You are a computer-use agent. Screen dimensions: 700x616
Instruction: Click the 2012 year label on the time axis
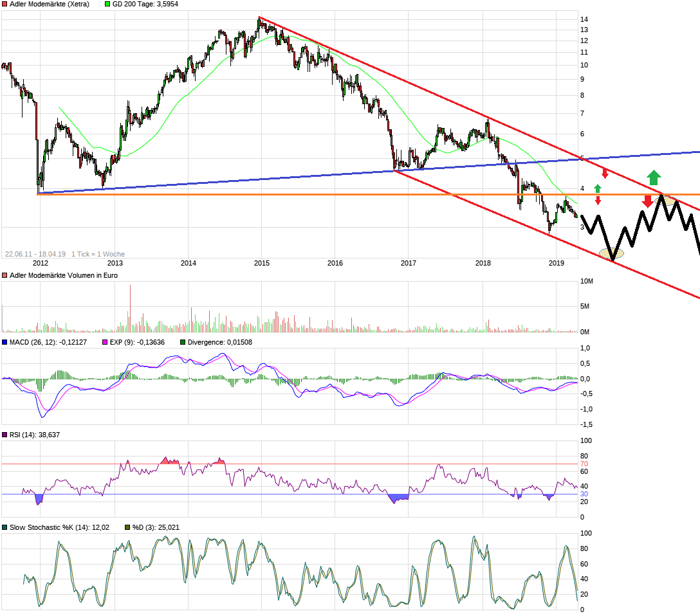[41, 263]
